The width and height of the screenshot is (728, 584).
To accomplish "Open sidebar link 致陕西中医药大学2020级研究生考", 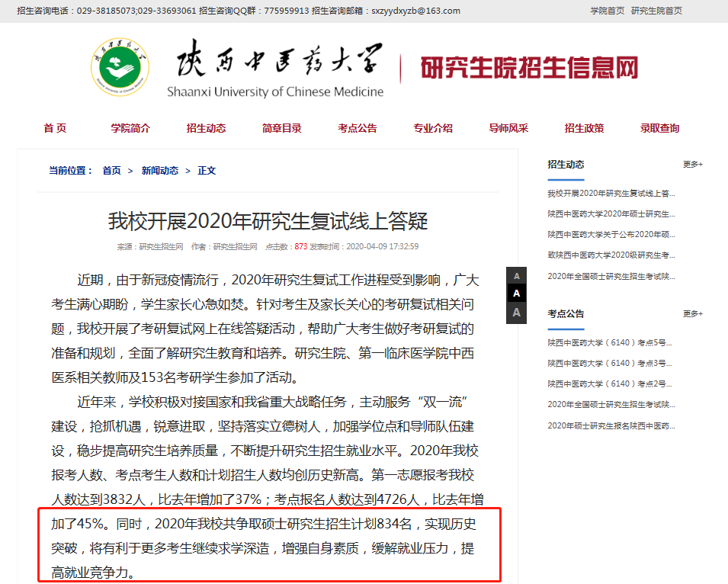I will (611, 255).
